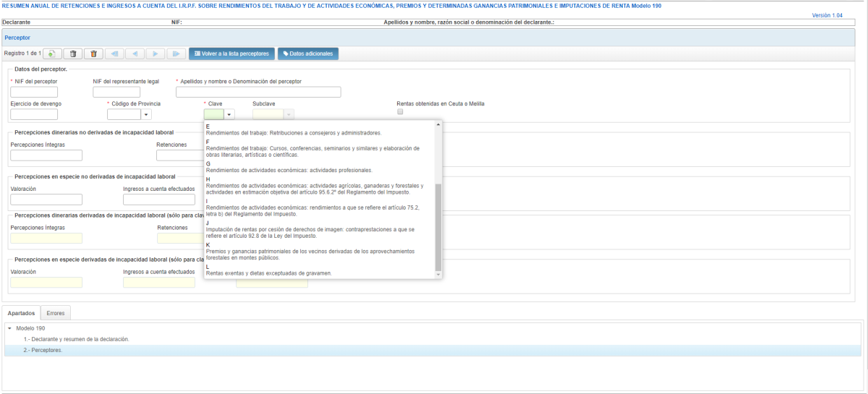Click the Perceptor section header
Screen dimensions: 868x394
tap(428, 37)
